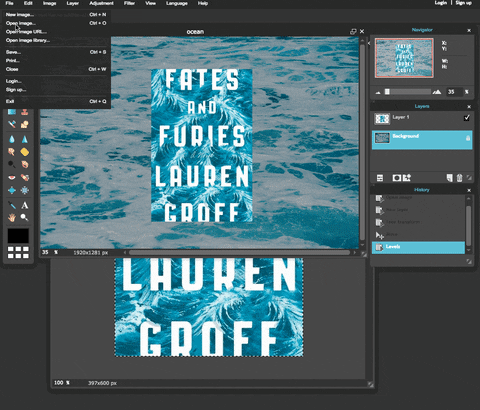
Task: Click the Navigator zoom-in mountain icon
Action: tap(437, 92)
